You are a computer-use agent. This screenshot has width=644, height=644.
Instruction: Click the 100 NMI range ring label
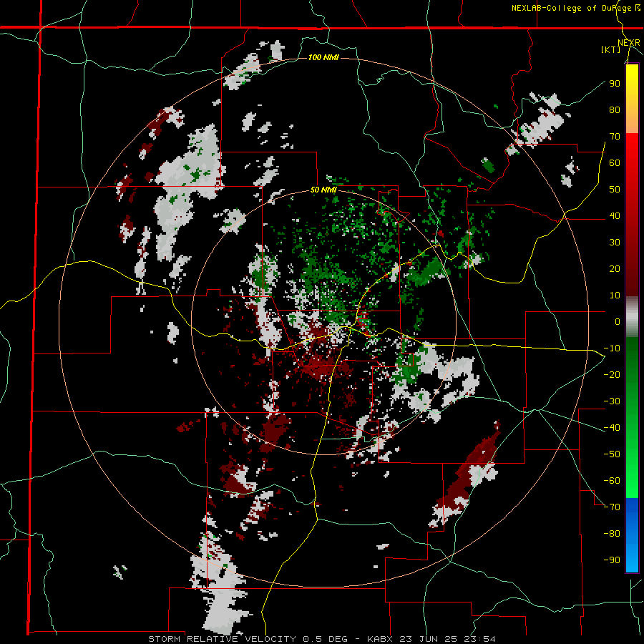click(x=323, y=57)
